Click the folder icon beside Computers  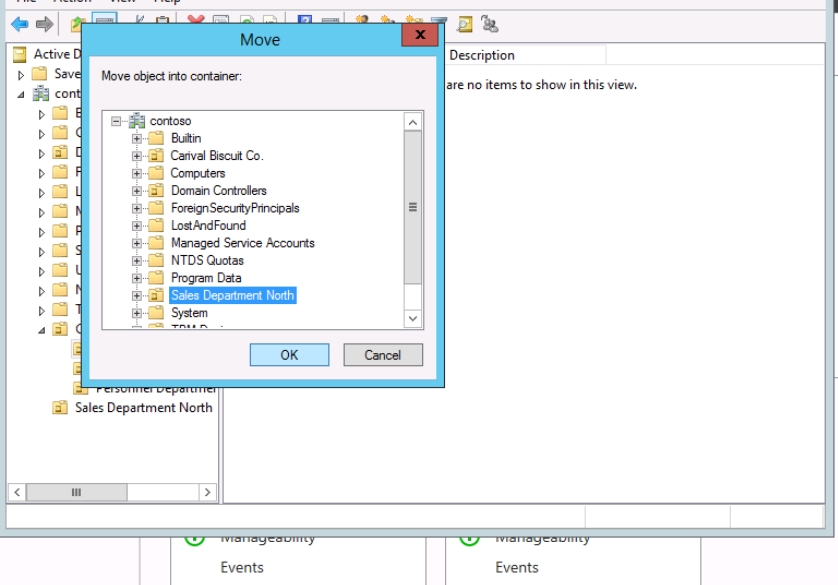pos(156,173)
